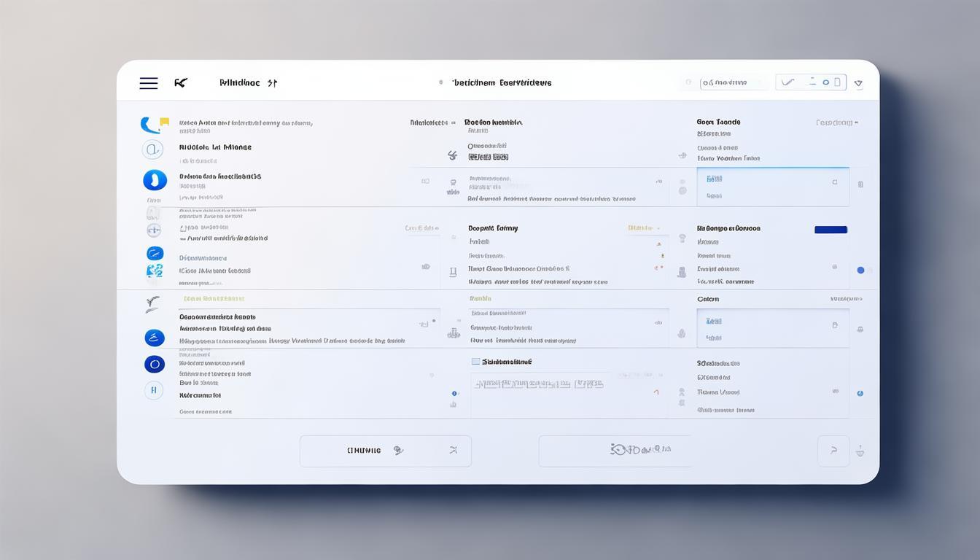Select the solid blue circle avatar icon in sidebar
Screen dimensions: 980x560
pos(155,180)
